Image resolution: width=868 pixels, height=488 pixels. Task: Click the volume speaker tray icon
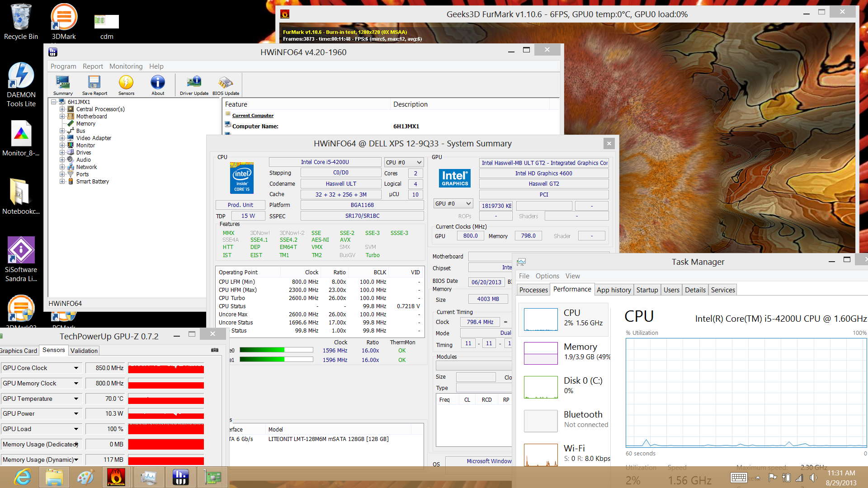[x=813, y=478]
